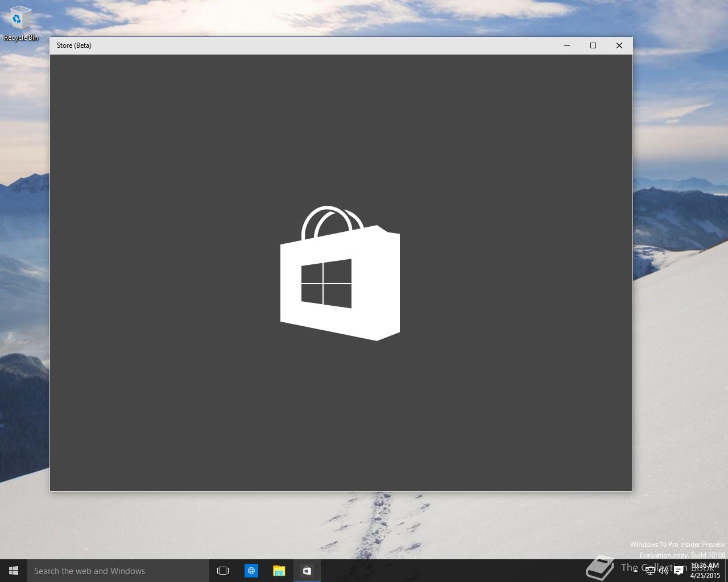This screenshot has height=582, width=728.
Task: Open the Action Center notifications icon
Action: tap(679, 571)
